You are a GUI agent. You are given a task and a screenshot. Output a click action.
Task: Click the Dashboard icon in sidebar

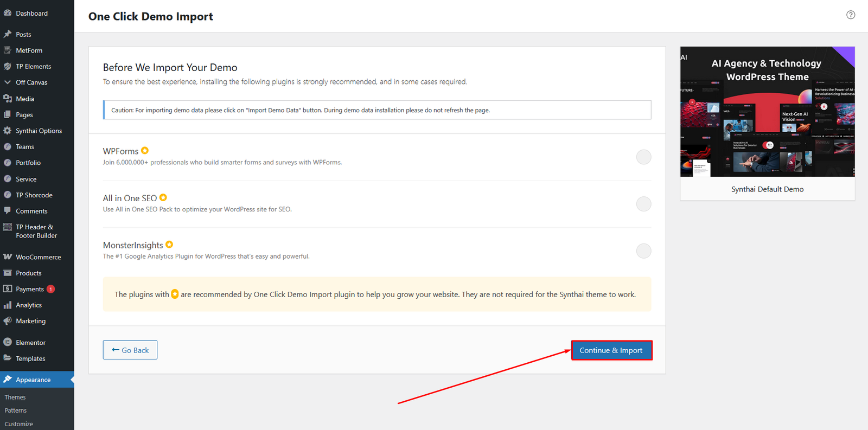point(8,13)
